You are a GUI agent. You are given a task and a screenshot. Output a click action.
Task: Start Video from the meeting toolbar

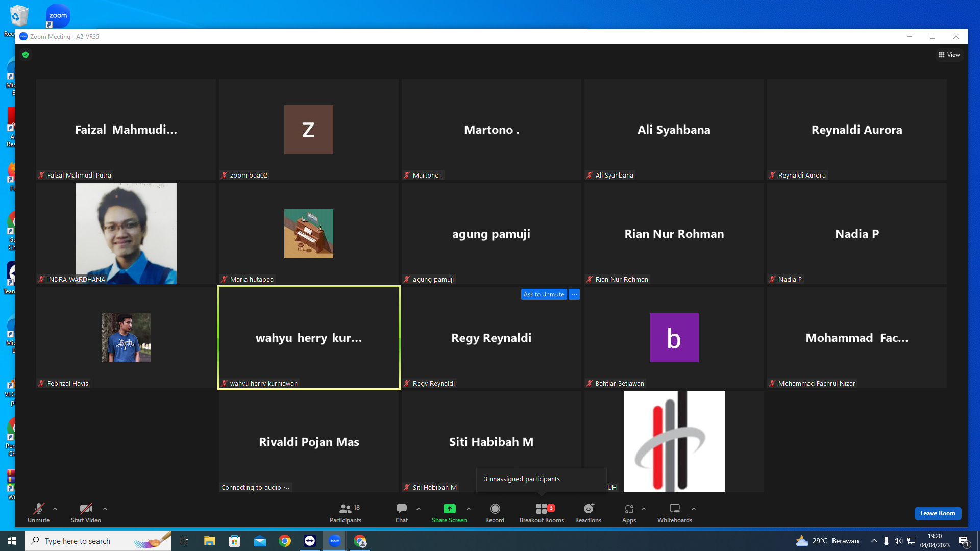tap(86, 513)
